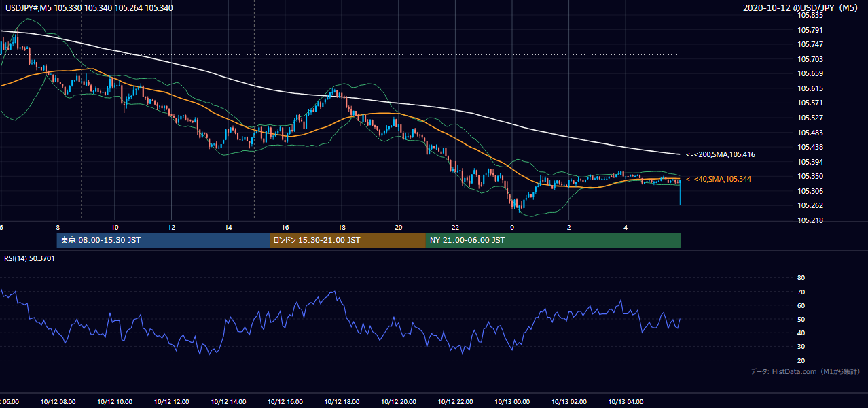
Task: Click the 10/12 14:00 date label
Action: point(228,401)
